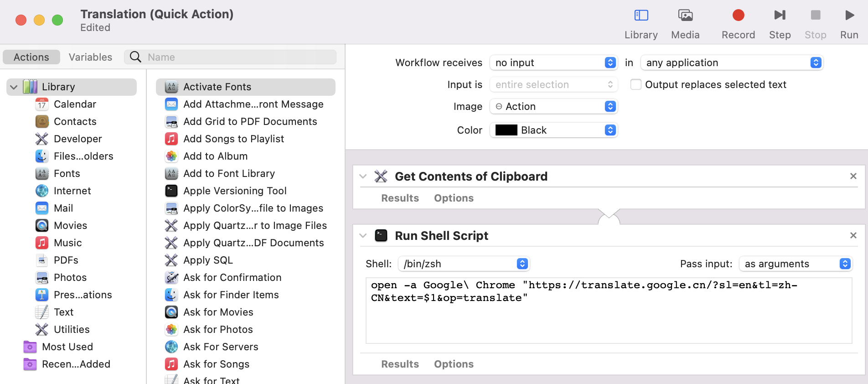Run the workflow with Run icon
This screenshot has width=868, height=384.
pos(849,16)
